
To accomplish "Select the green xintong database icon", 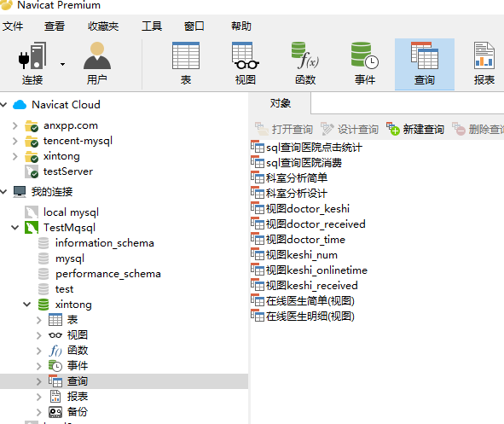I will (x=43, y=305).
